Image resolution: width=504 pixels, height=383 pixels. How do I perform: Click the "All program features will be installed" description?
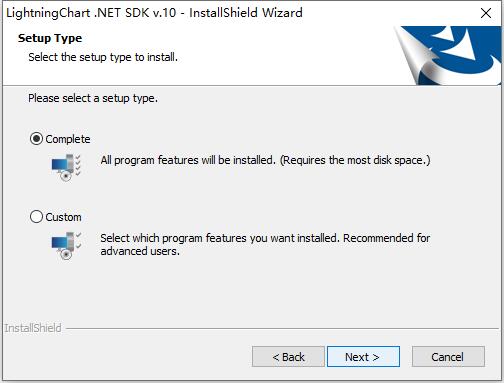(188, 160)
